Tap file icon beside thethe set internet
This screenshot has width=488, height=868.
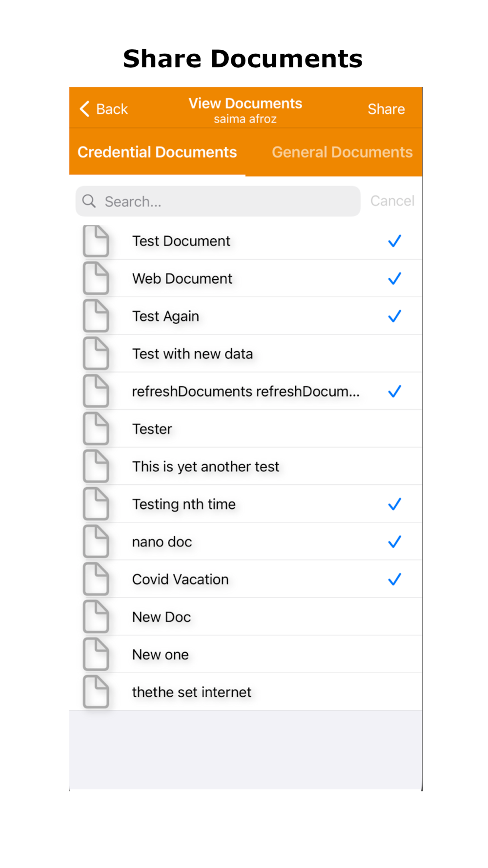96,692
